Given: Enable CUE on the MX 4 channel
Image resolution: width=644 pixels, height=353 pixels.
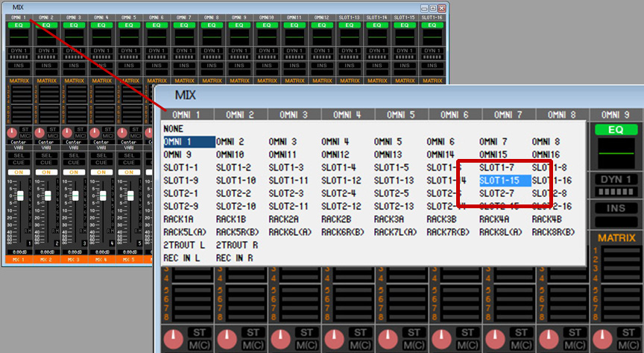Looking at the screenshot, I should coord(101,163).
